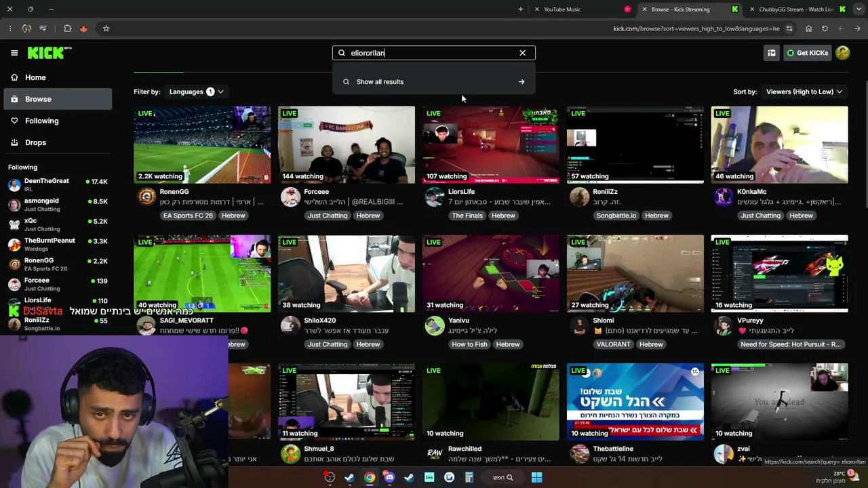This screenshot has width=868, height=488.
Task: Open the ShiloX420 channel name link
Action: point(320,321)
